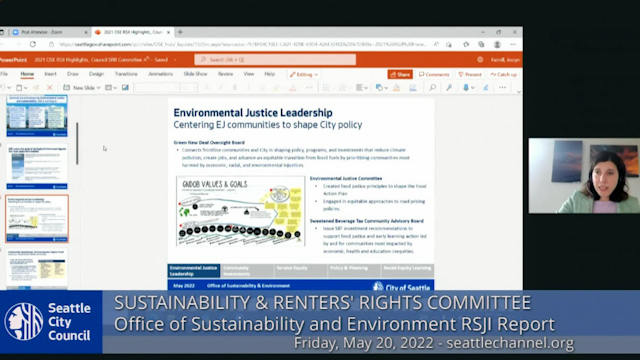The height and width of the screenshot is (360, 640).
Task: Select the Home ribbon tab
Action: click(27, 74)
